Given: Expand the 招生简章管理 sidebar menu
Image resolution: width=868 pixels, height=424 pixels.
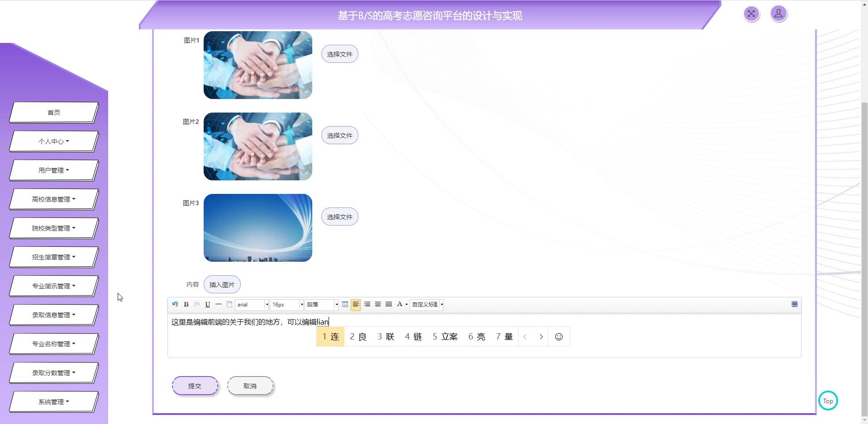Looking at the screenshot, I should [x=54, y=257].
